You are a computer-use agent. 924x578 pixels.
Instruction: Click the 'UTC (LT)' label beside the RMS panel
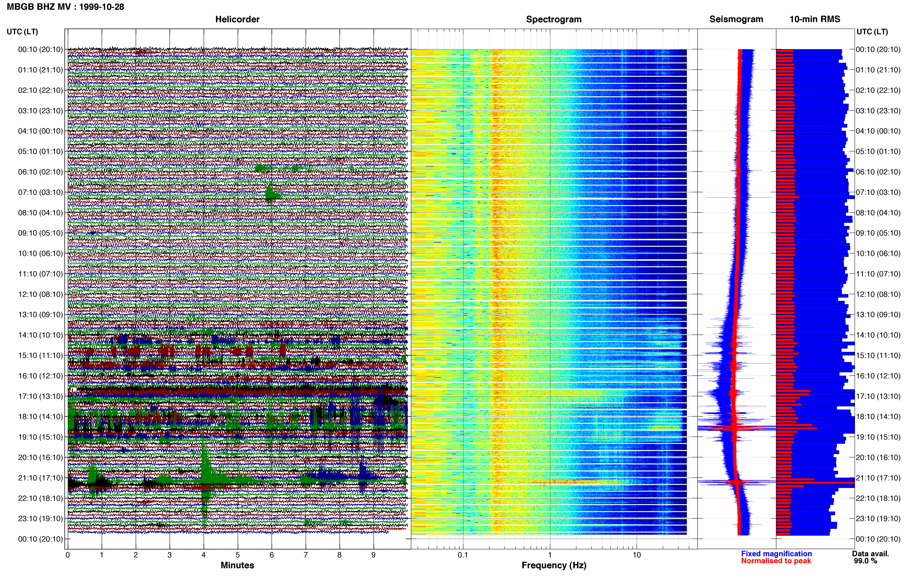872,32
